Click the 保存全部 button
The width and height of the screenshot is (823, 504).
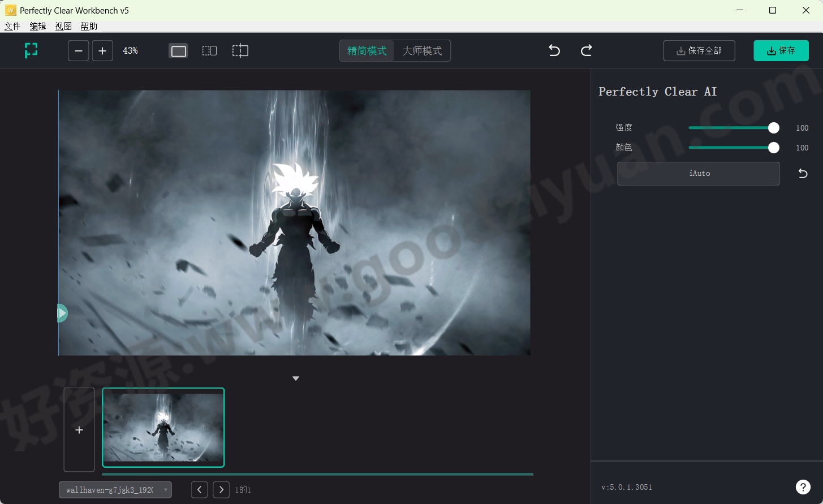point(699,51)
